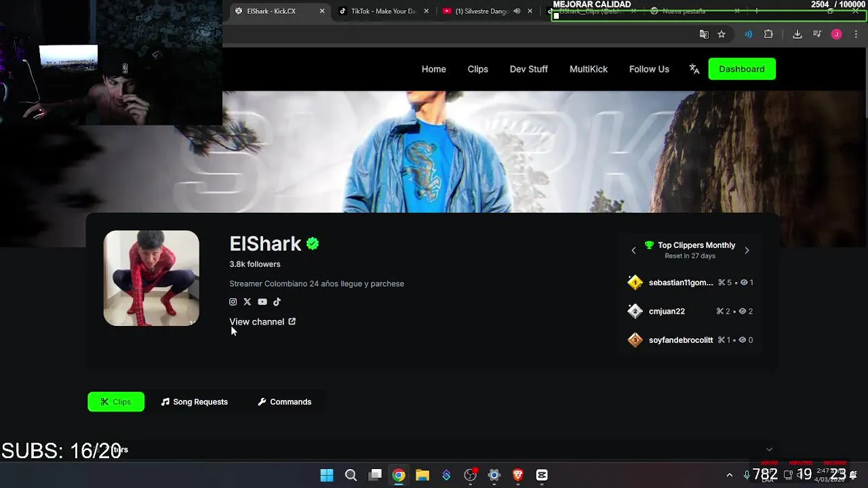Open the Dashboard button
This screenshot has width=868, height=488.
[742, 69]
